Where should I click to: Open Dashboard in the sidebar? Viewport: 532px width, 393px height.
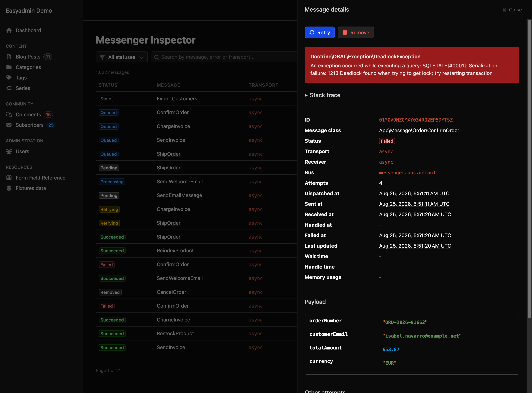(28, 31)
